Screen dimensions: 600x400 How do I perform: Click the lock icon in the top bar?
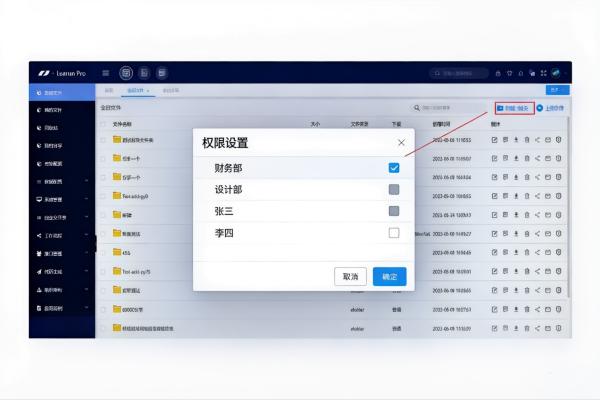(x=498, y=73)
